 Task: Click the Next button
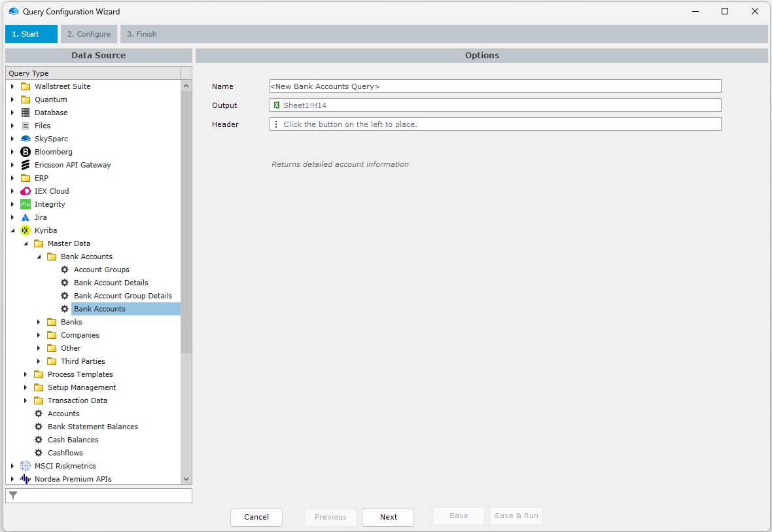[x=388, y=517]
